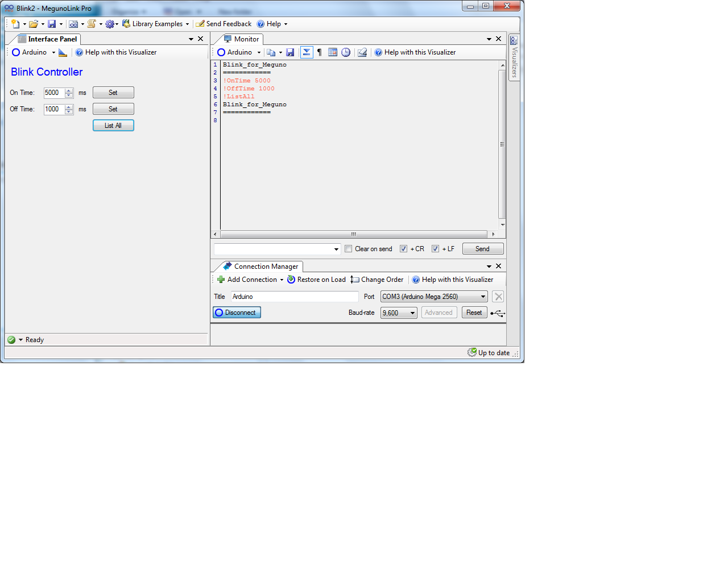Screen dimensions: 728x566
Task: Open the Monitor Arduino connection dropdown
Action: click(239, 52)
